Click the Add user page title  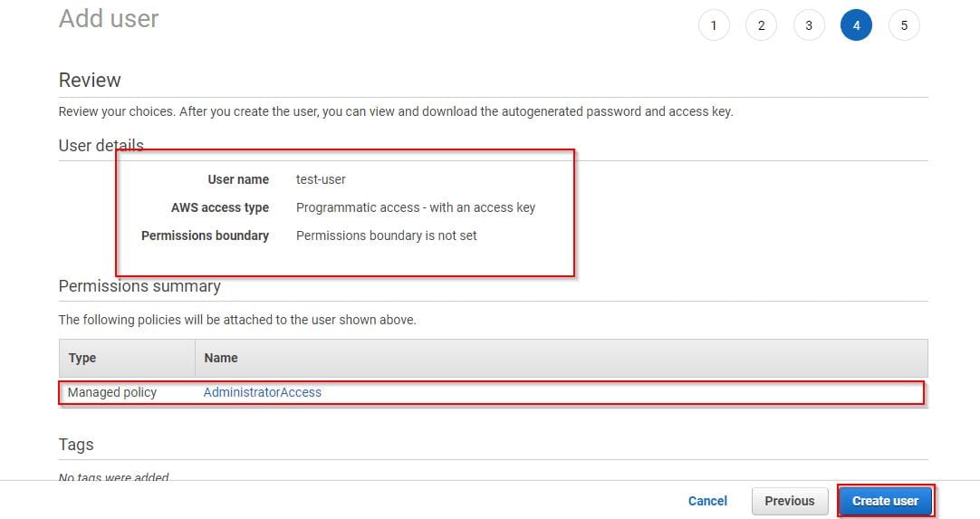pos(109,18)
